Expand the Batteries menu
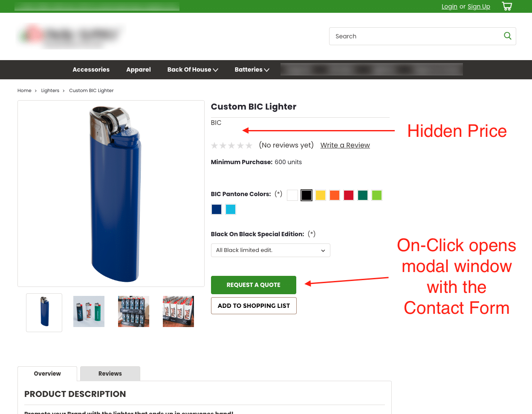532x414 pixels. [252, 69]
